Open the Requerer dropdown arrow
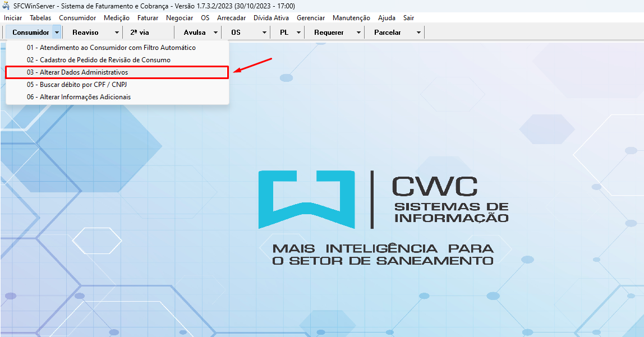The height and width of the screenshot is (337, 644). 358,33
